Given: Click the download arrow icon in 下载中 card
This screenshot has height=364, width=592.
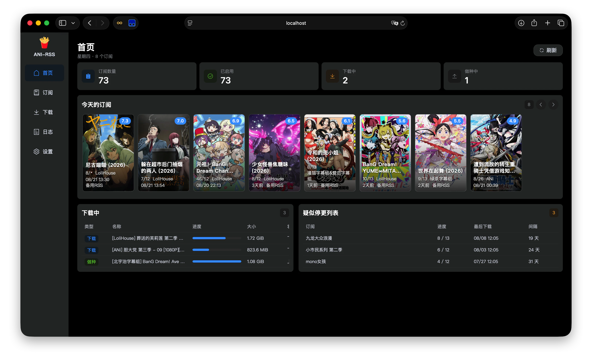Looking at the screenshot, I should (332, 76).
